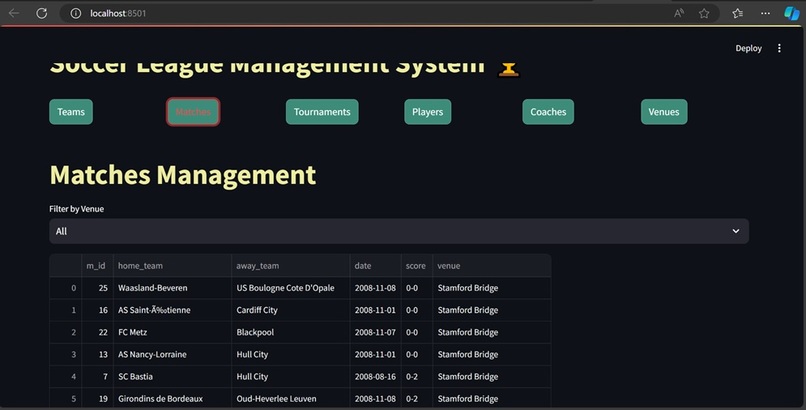This screenshot has width=806, height=410.
Task: Go back with browser back arrow
Action: (14, 13)
